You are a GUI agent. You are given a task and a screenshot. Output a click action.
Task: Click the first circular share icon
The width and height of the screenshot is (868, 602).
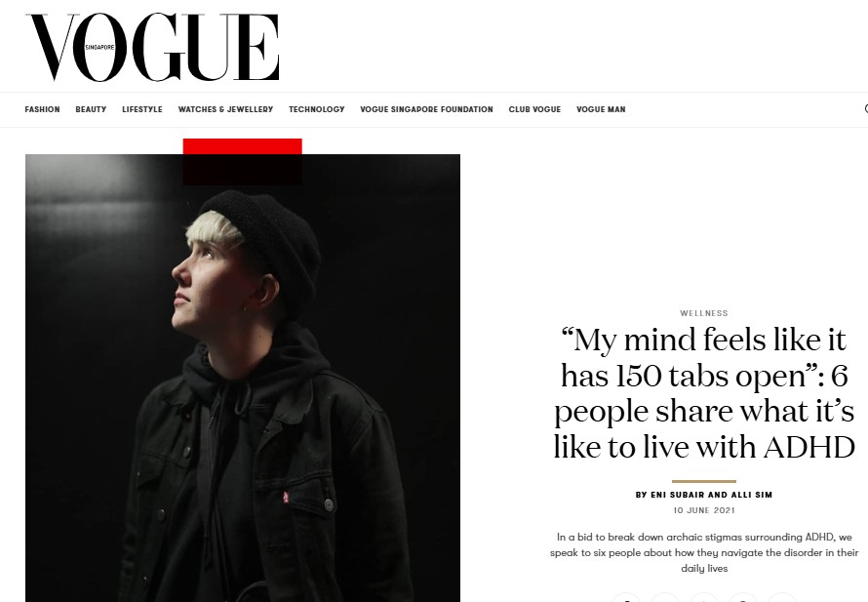(626, 597)
